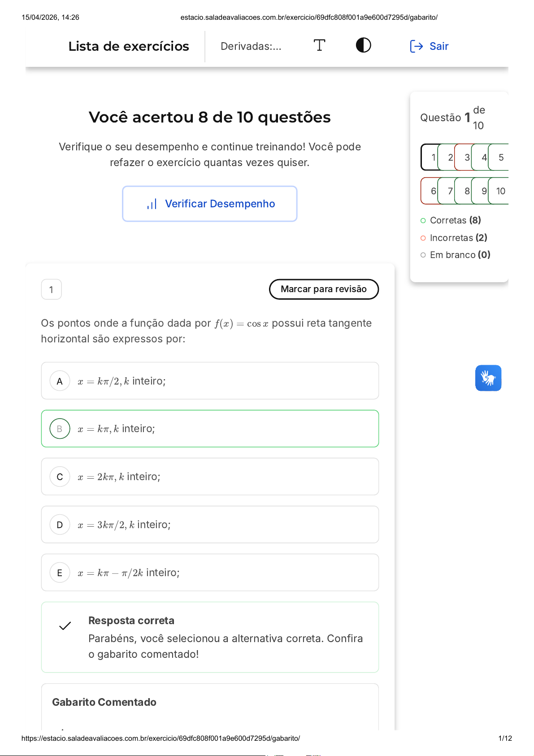534x756 pixels.
Task: Click the Sair link text
Action: 439,46
